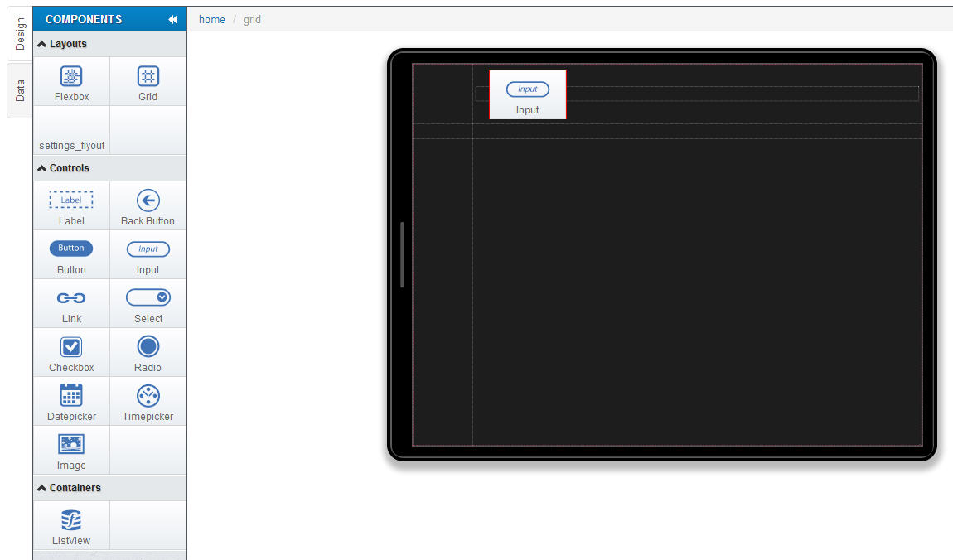This screenshot has width=953, height=560.
Task: Choose the Select dropdown component
Action: (148, 304)
